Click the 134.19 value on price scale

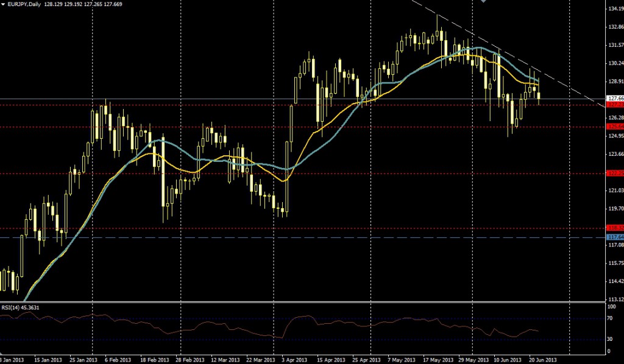point(615,9)
